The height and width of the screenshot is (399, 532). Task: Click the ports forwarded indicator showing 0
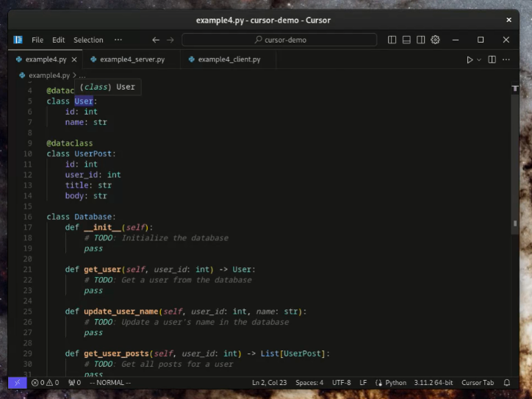click(x=74, y=383)
